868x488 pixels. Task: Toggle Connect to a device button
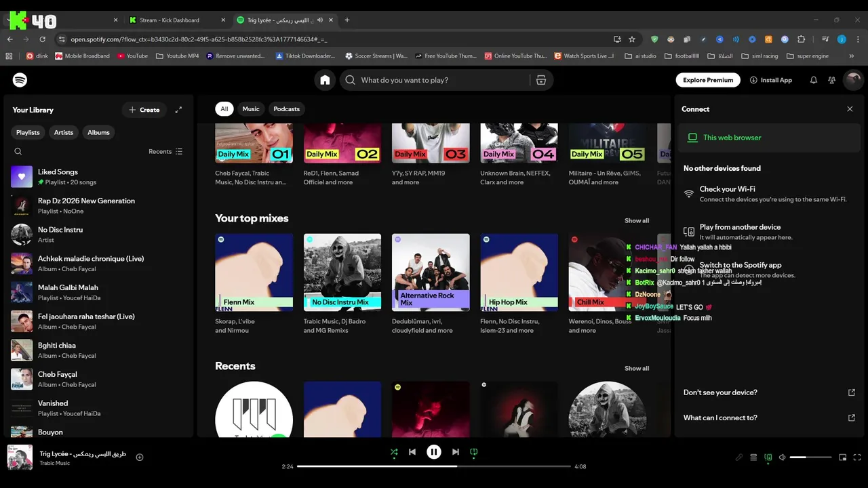(x=768, y=457)
